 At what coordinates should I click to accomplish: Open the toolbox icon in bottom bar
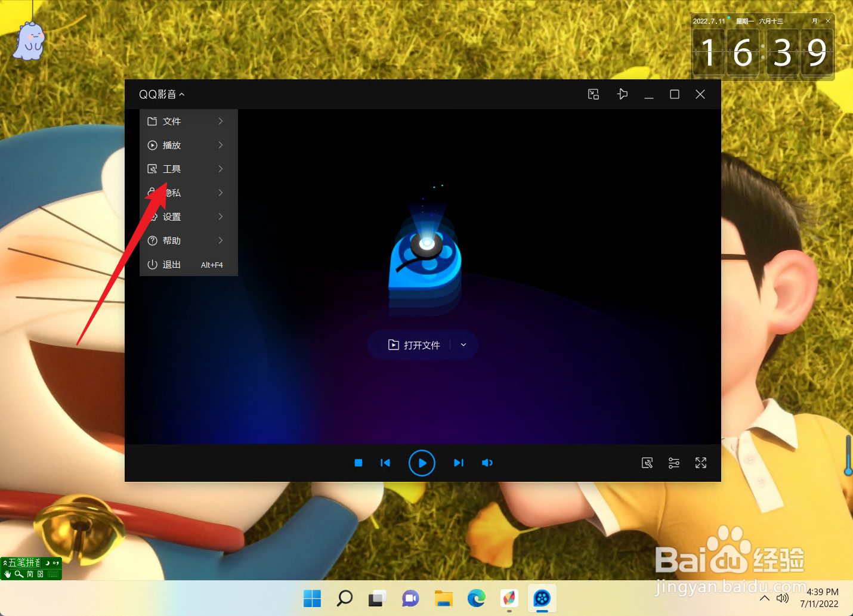(x=647, y=463)
